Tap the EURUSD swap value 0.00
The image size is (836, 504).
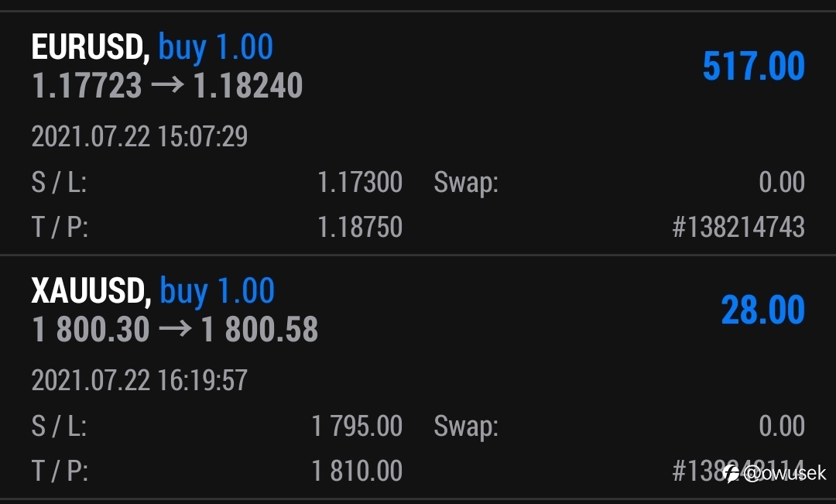pyautogui.click(x=782, y=183)
